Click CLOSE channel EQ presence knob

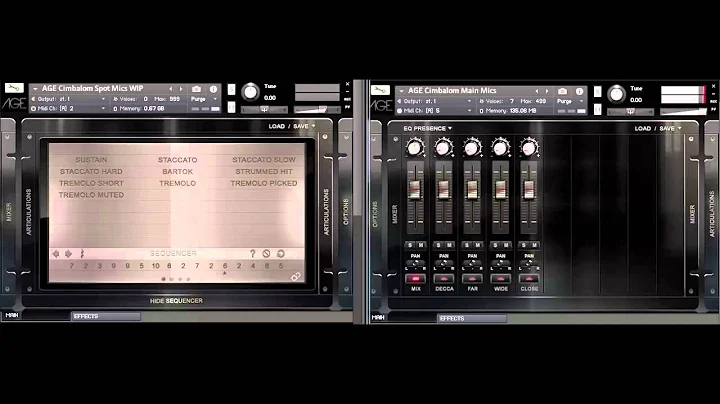click(x=529, y=148)
